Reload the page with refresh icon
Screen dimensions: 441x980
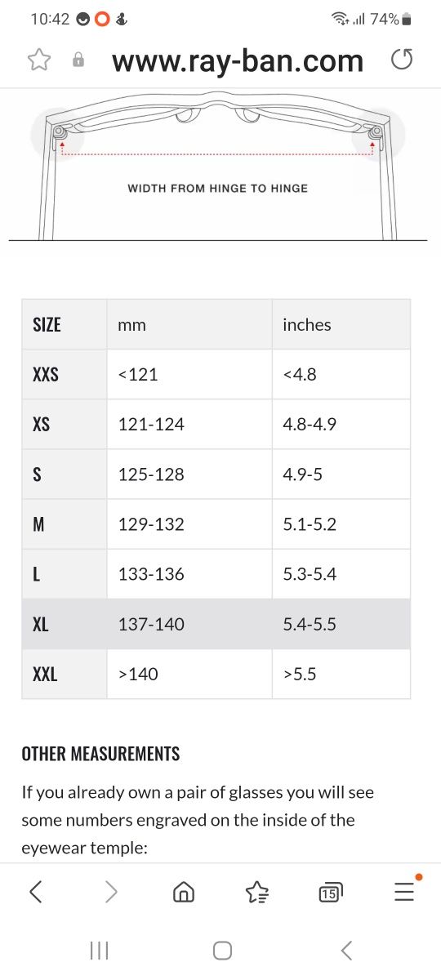(402, 60)
